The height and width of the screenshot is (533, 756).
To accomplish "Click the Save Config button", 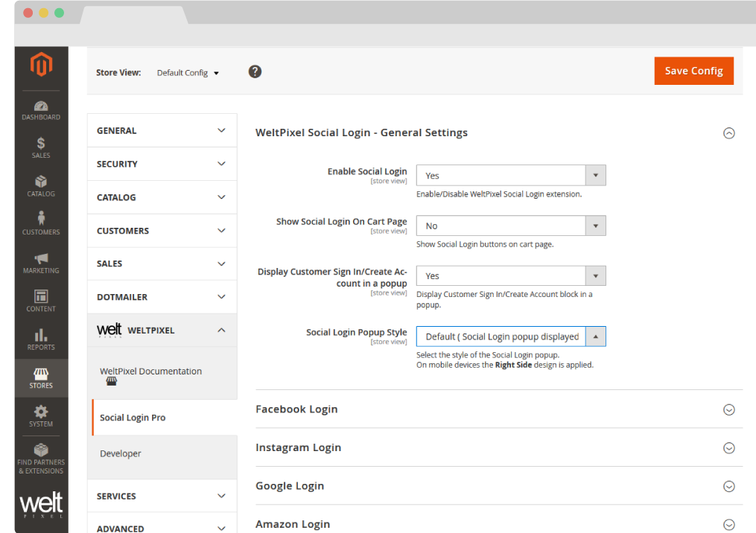I will point(693,71).
